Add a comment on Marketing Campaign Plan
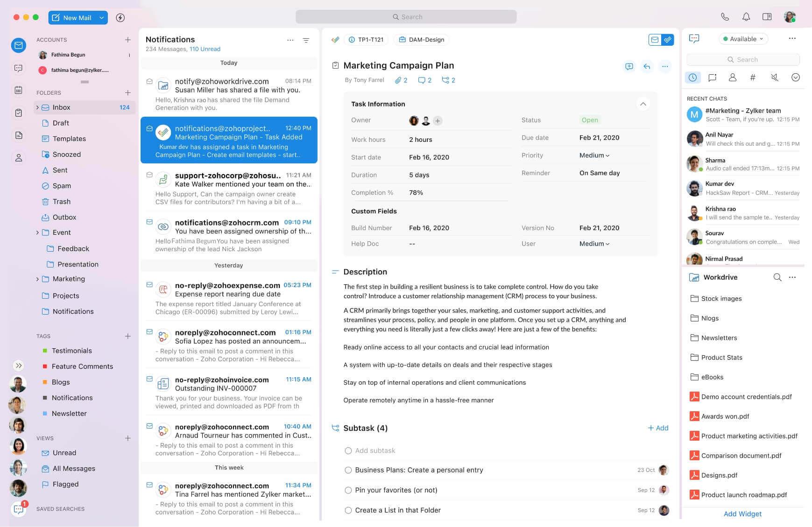 pyautogui.click(x=629, y=66)
